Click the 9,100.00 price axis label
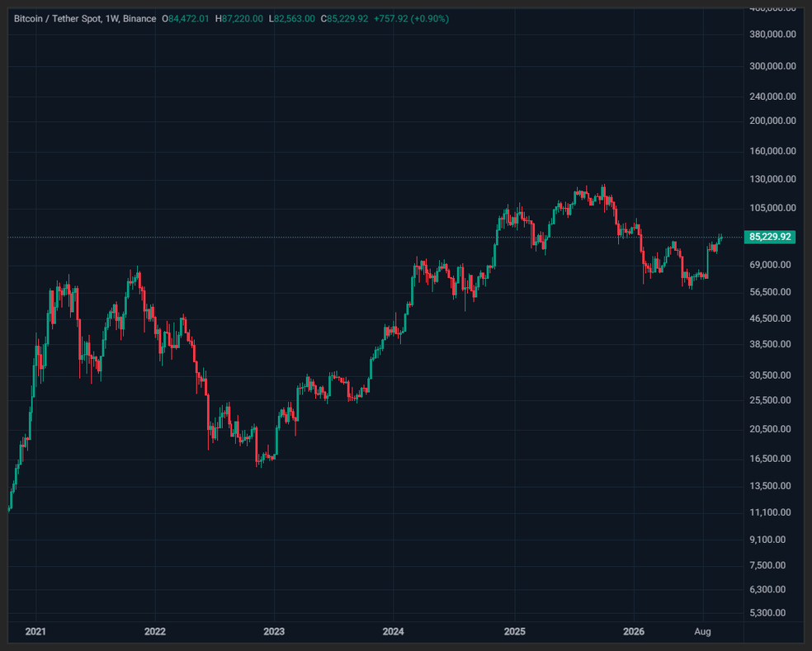Image resolution: width=812 pixels, height=651 pixels. (x=767, y=540)
